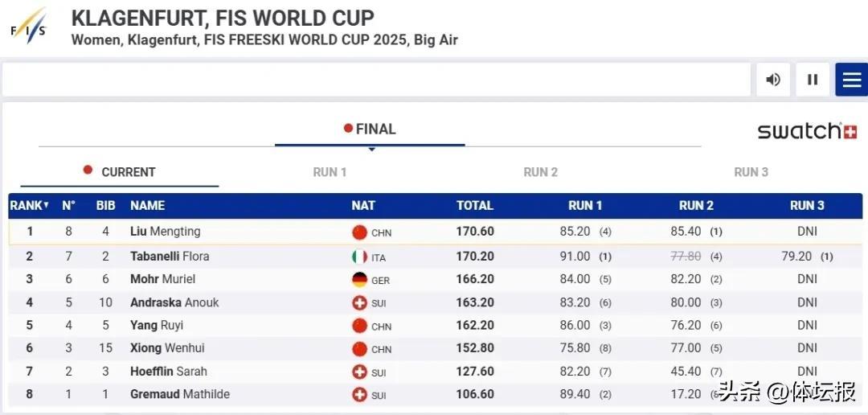Click the Swatch sponsor logo

tap(807, 131)
